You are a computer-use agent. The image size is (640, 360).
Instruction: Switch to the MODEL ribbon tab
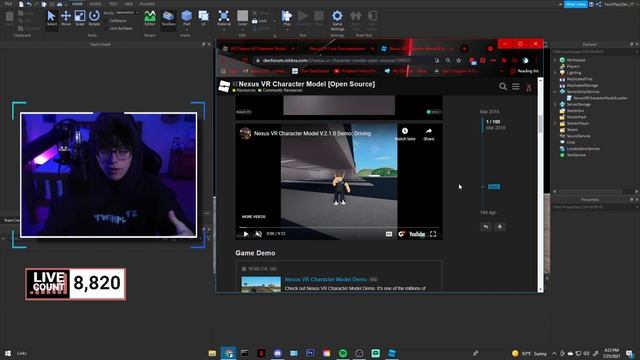tap(96, 4)
